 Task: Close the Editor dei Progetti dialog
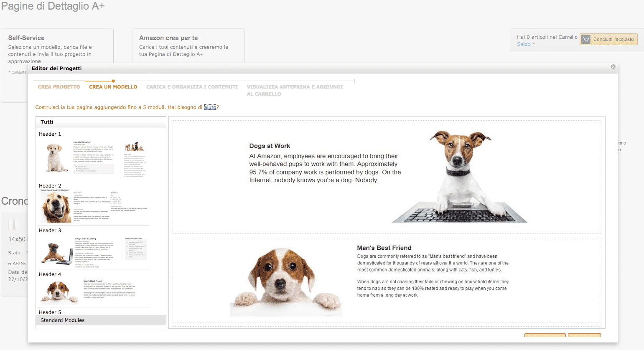613,67
